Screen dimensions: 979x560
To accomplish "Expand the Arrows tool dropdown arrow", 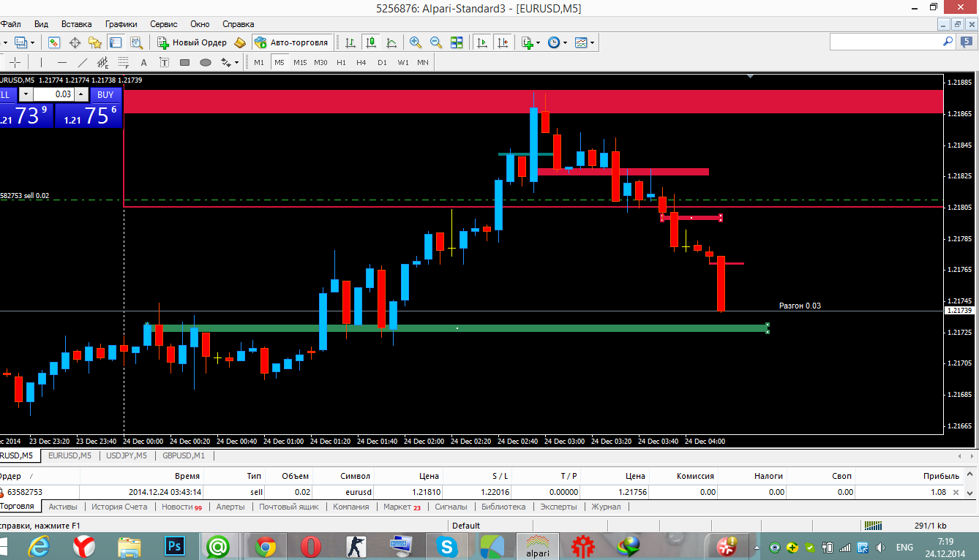I will click(x=237, y=62).
